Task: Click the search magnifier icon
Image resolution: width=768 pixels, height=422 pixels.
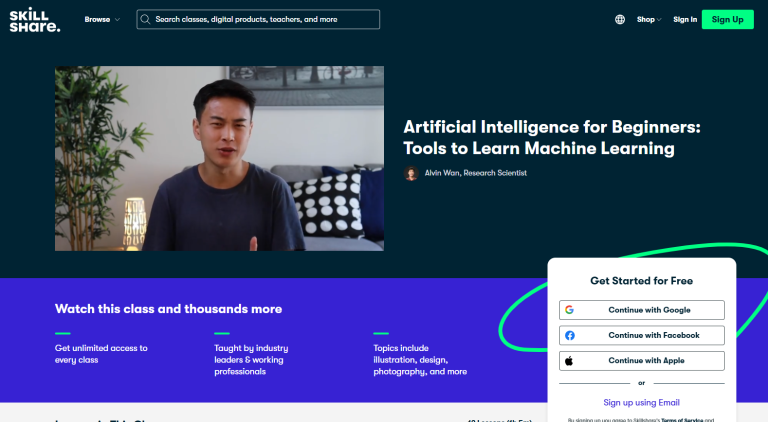Action: click(145, 20)
